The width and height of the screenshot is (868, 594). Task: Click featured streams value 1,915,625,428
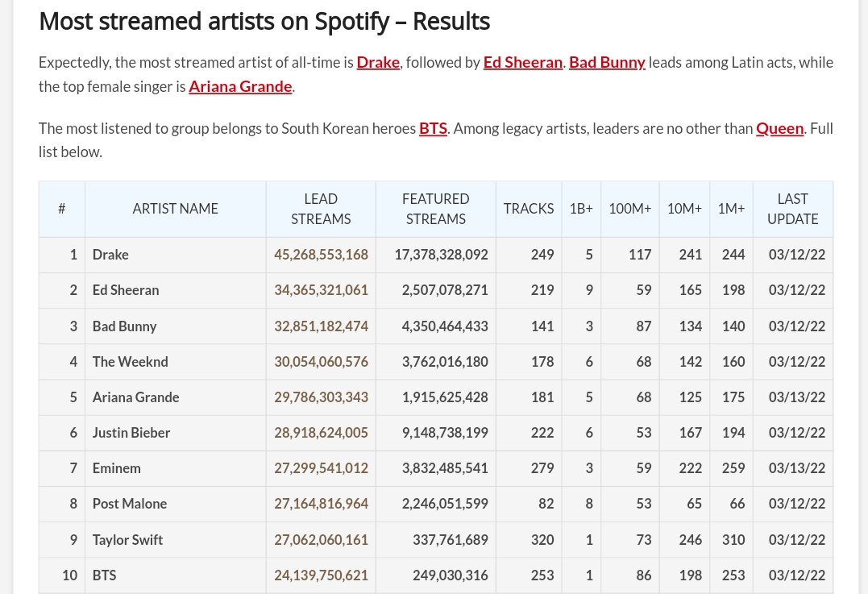pos(445,397)
